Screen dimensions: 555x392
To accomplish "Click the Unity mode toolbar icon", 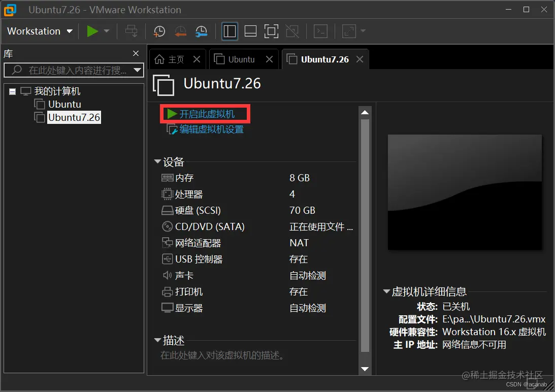I will click(x=292, y=31).
